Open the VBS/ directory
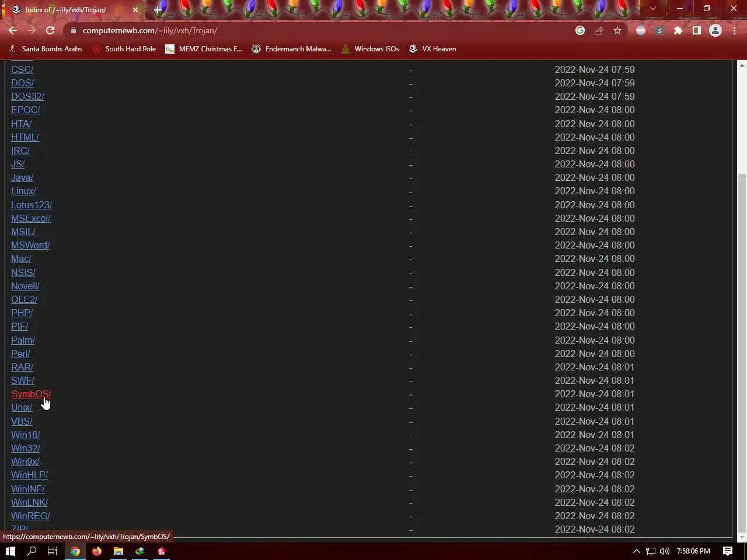Screen dimensions: 747x560 coord(22,421)
